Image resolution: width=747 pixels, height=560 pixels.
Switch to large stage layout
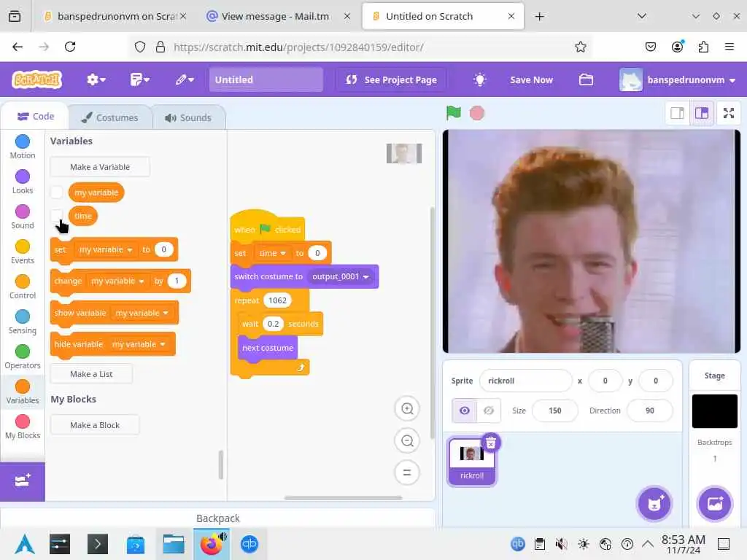(x=702, y=113)
